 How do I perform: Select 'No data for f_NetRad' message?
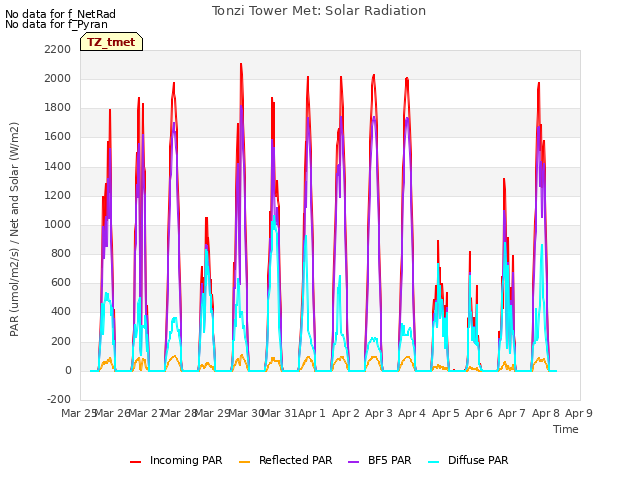(x=60, y=14)
